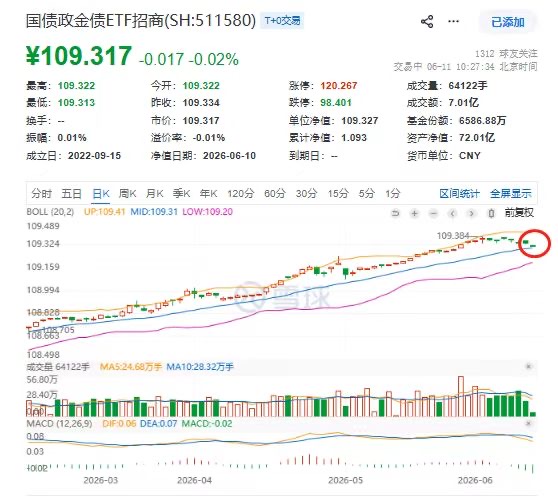
Task: Select the 月K tab
Action: [154, 194]
